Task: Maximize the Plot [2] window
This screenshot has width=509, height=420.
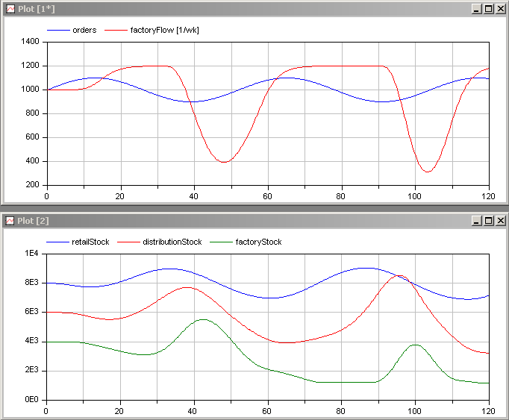Action: coord(489,221)
